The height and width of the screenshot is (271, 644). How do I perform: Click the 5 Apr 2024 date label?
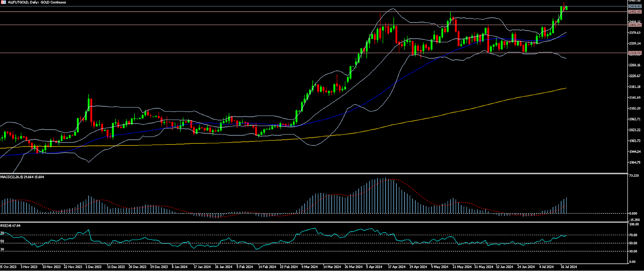[x=375, y=267]
